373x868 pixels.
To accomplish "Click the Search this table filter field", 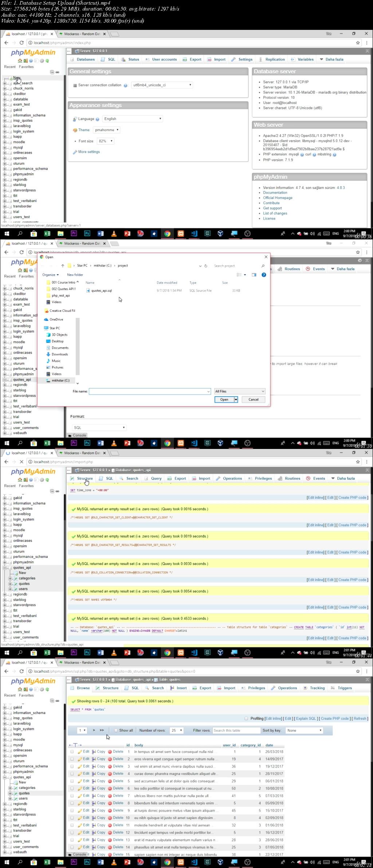I will pos(236,730).
